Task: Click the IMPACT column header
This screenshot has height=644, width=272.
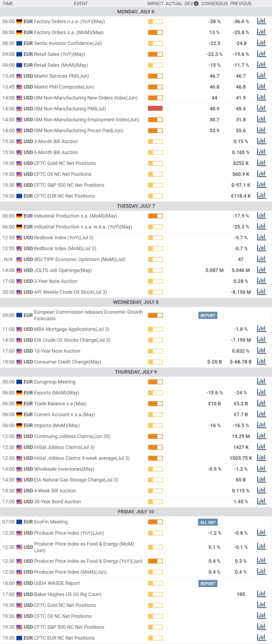Action: click(x=155, y=4)
